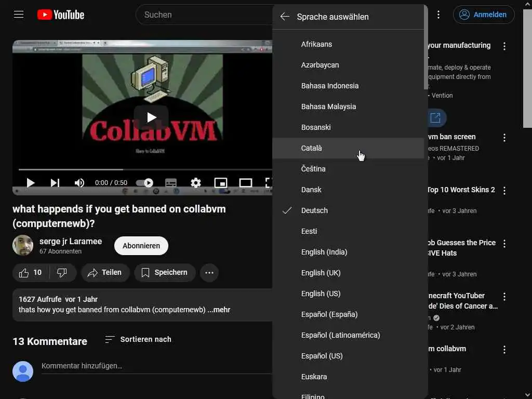
Task: Open player settings gear
Action: (196, 183)
